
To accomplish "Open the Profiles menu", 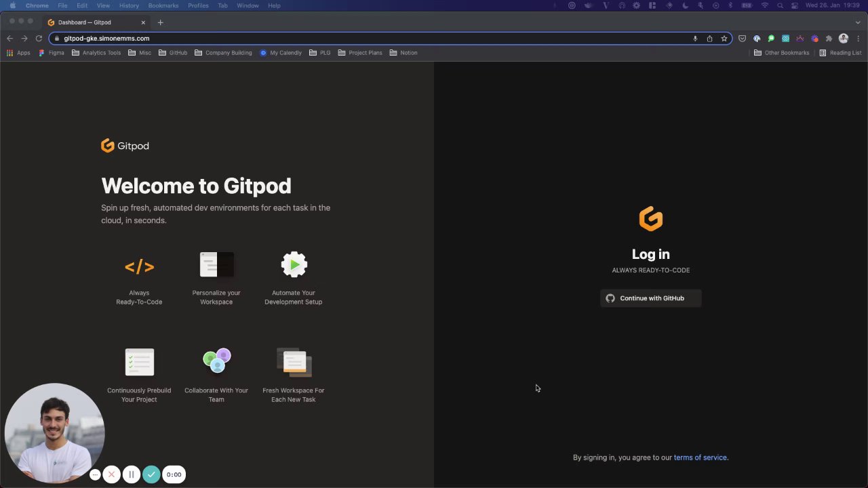I will [199, 5].
